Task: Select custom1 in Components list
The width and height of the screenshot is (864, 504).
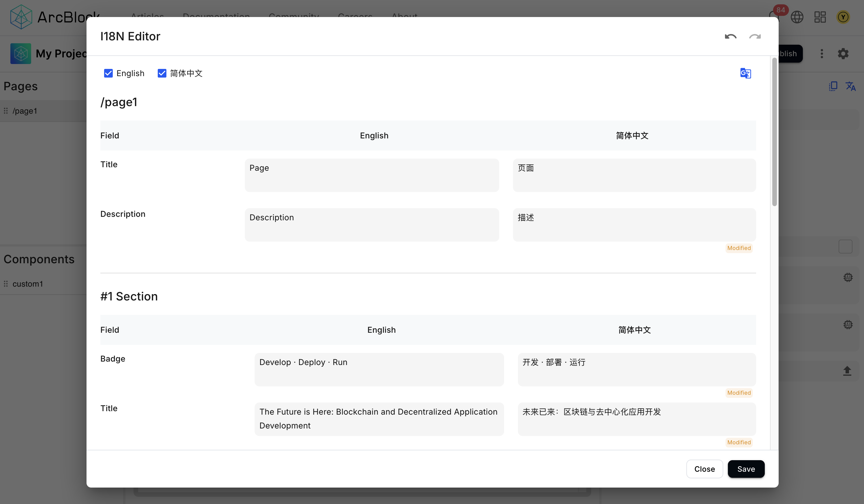Action: (x=28, y=284)
